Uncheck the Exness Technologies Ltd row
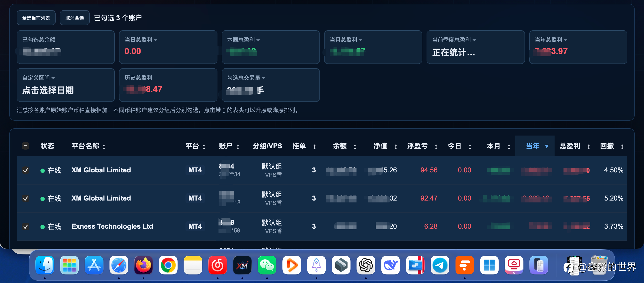Screen dimensions: 644x283 pyautogui.click(x=26, y=227)
